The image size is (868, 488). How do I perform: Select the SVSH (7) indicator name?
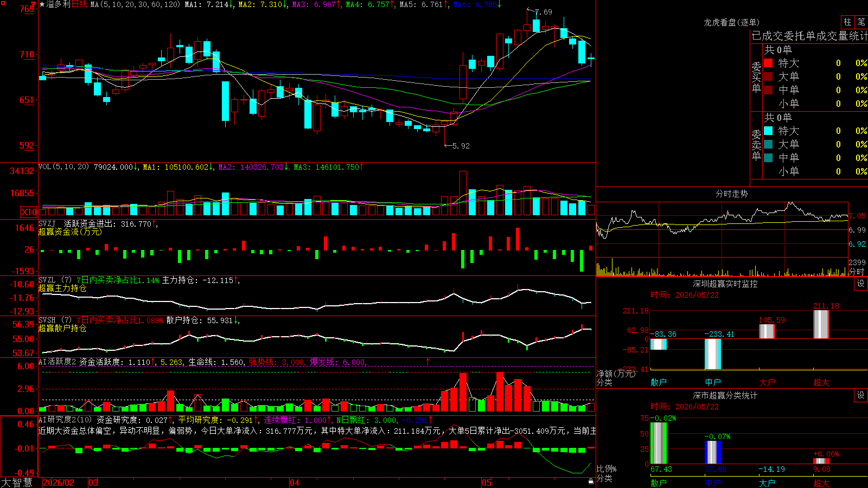55,320
